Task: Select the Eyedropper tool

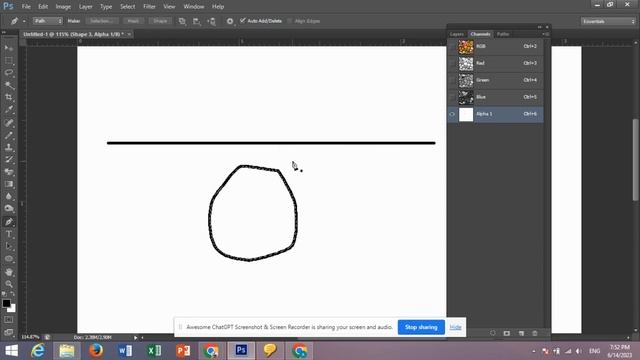Action: click(9, 109)
